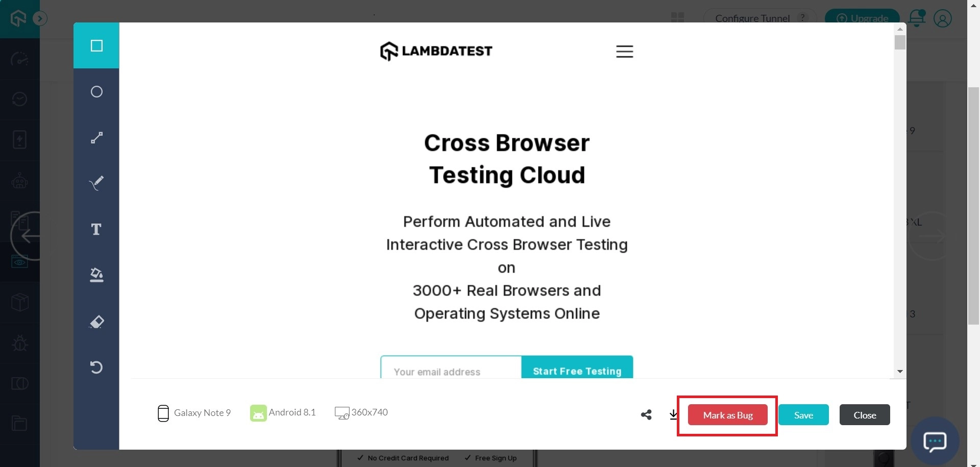
Task: Open the hamburger menu on the captured page
Action: (x=625, y=51)
